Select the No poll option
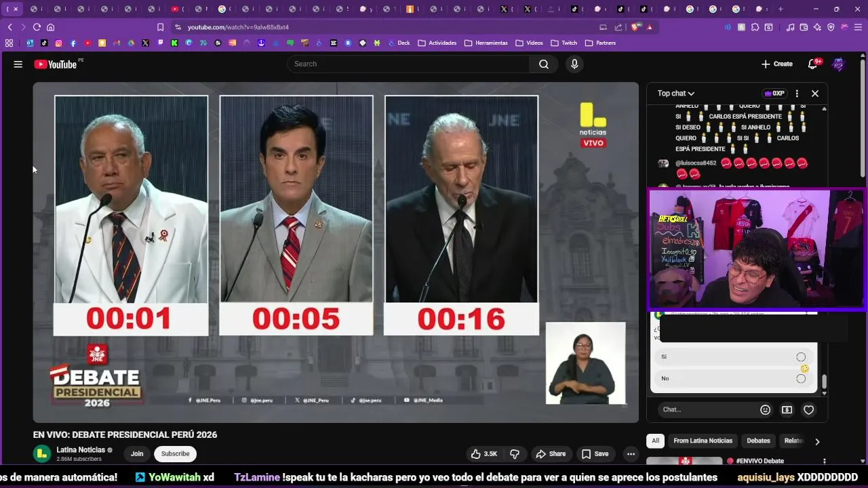This screenshot has height=488, width=868. (x=734, y=378)
